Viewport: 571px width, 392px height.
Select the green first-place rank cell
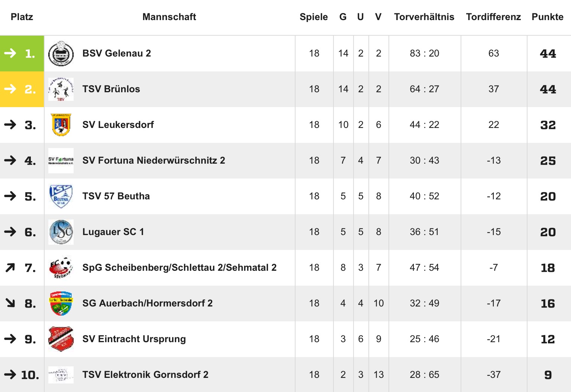coord(22,54)
